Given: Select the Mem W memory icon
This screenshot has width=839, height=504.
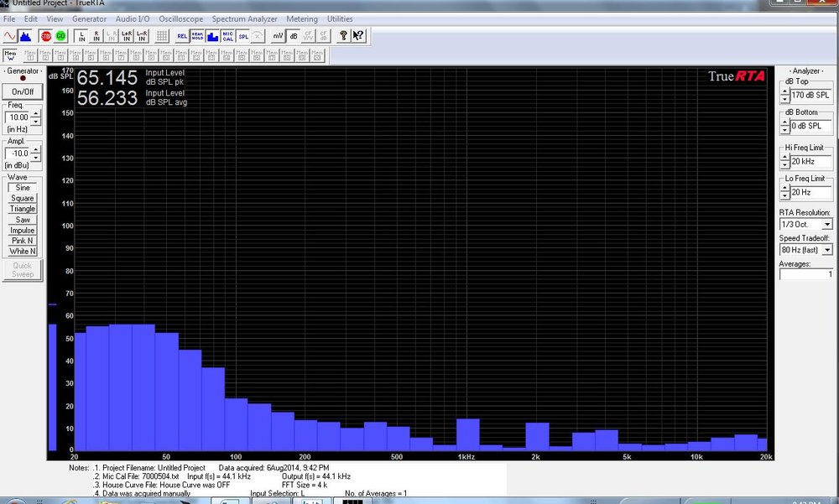Looking at the screenshot, I should 10,55.
